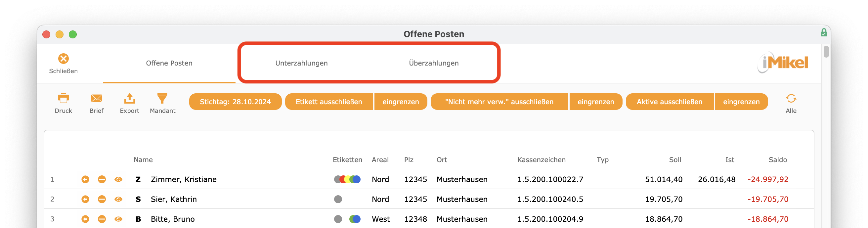Screen dimensions: 868x228
Task: Select the name Bitte, Bruno
Action: pos(173,219)
